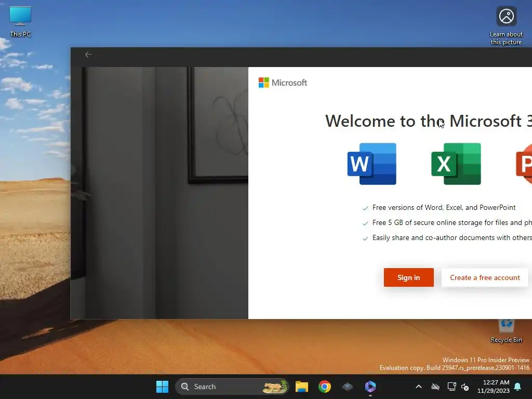Screen dimensions: 532x399
Task: Click the OneDrive cloud tray icon
Action: (x=435, y=387)
